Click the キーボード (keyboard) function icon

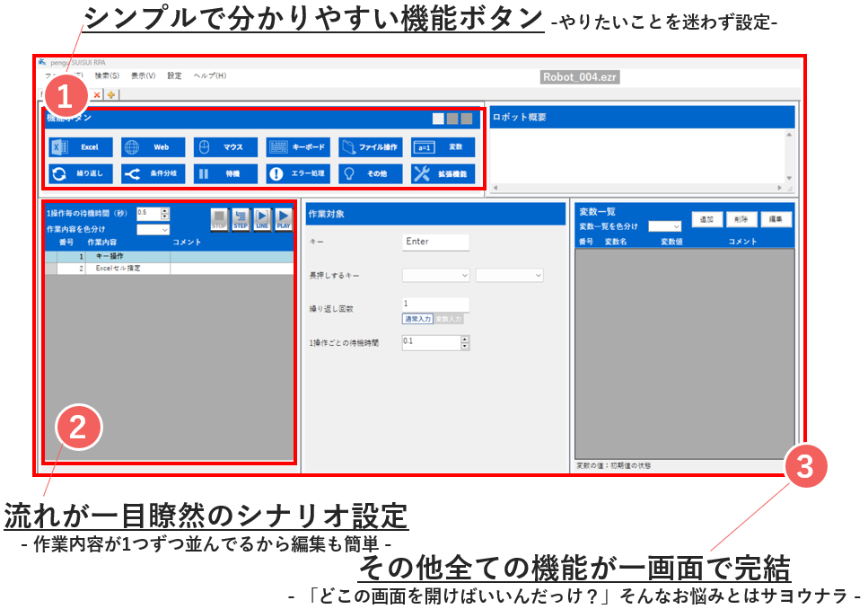[x=298, y=147]
